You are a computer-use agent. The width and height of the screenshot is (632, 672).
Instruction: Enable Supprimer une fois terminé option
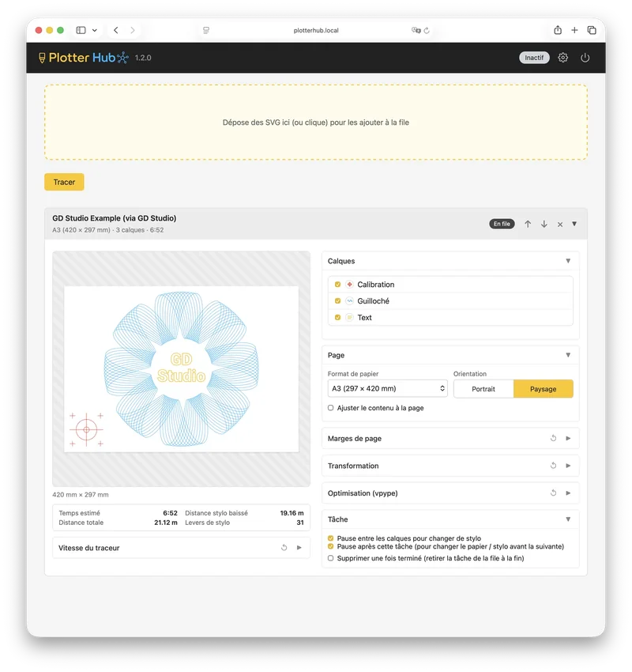(330, 558)
